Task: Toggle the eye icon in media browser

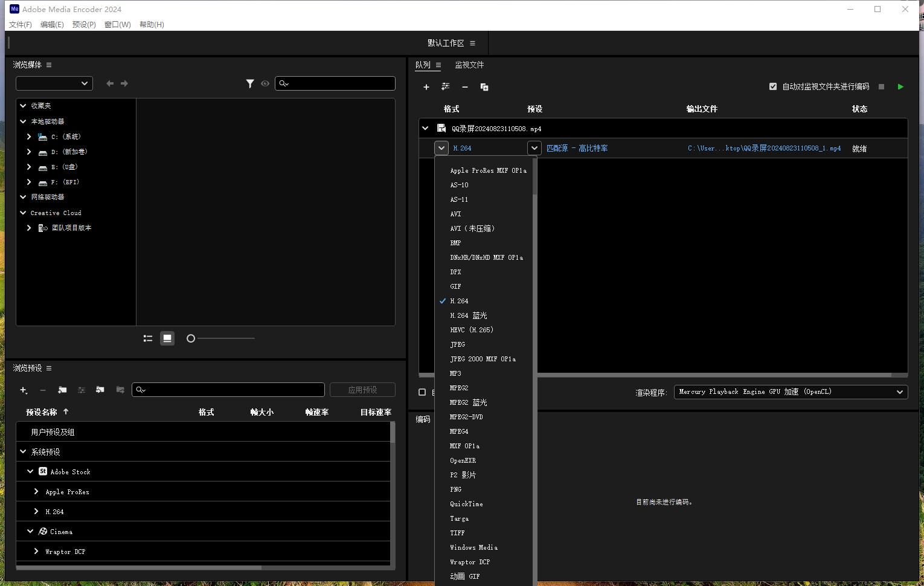Action: (x=265, y=83)
